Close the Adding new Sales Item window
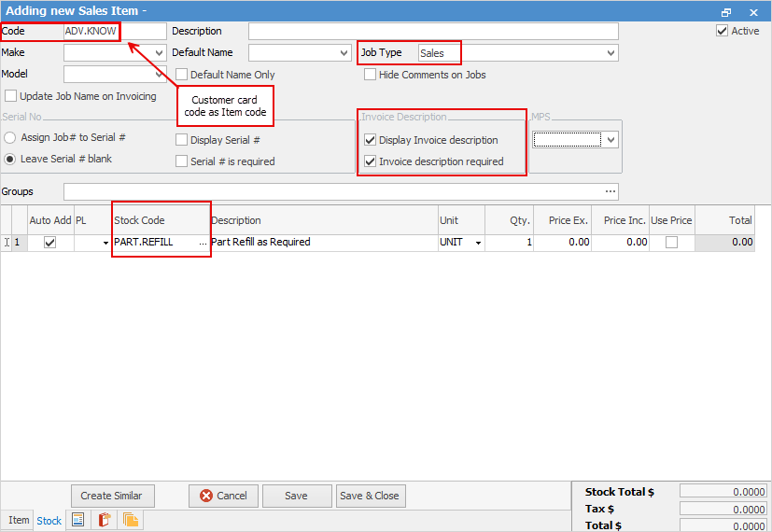The height and width of the screenshot is (532, 772). tap(753, 12)
